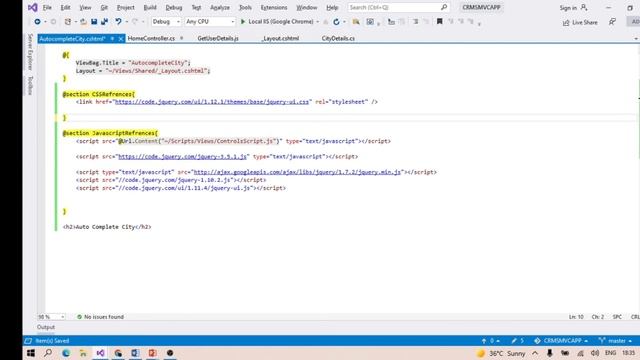Image resolution: width=640 pixels, height=360 pixels.
Task: Open the Any CPU platform dropdown
Action: [210, 22]
